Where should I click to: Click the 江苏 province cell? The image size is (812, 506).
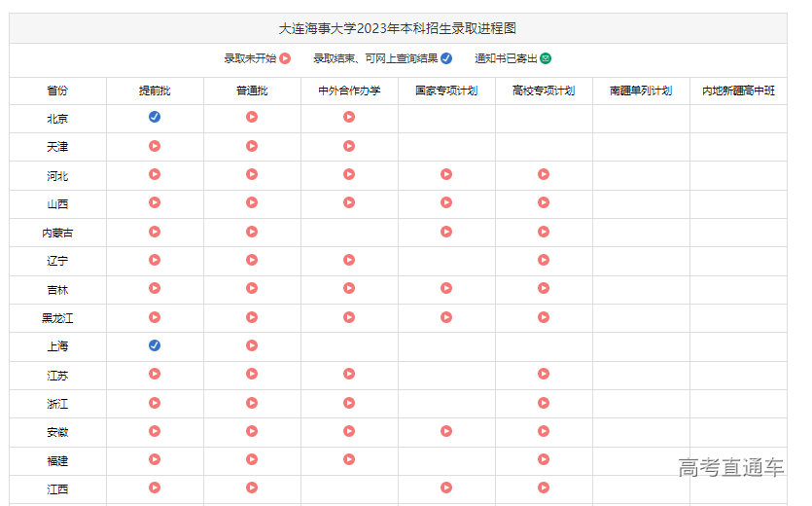click(57, 376)
